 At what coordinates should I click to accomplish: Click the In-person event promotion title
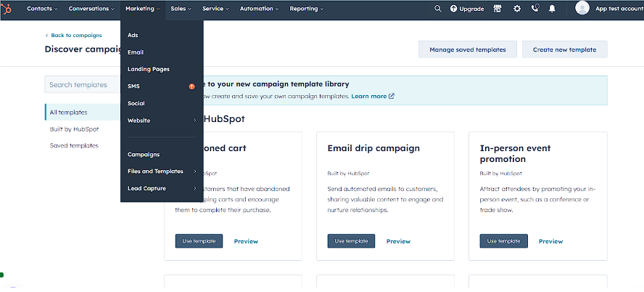[515, 153]
